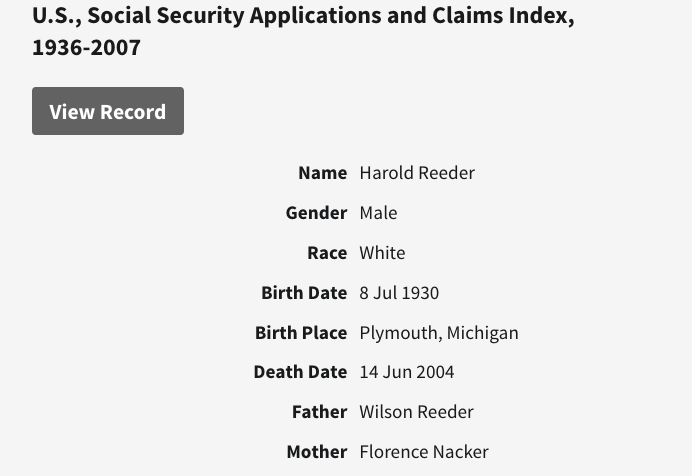The height and width of the screenshot is (476, 692).
Task: Click the Race field label
Action: click(327, 253)
